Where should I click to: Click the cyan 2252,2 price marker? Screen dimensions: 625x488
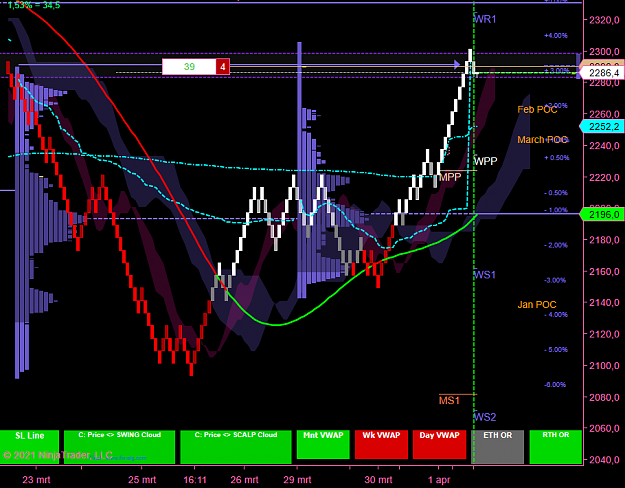click(603, 127)
